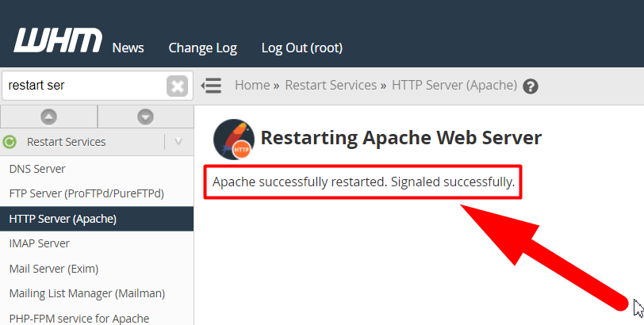Click the green Restart Services icon
The width and height of the screenshot is (644, 325).
coord(10,142)
